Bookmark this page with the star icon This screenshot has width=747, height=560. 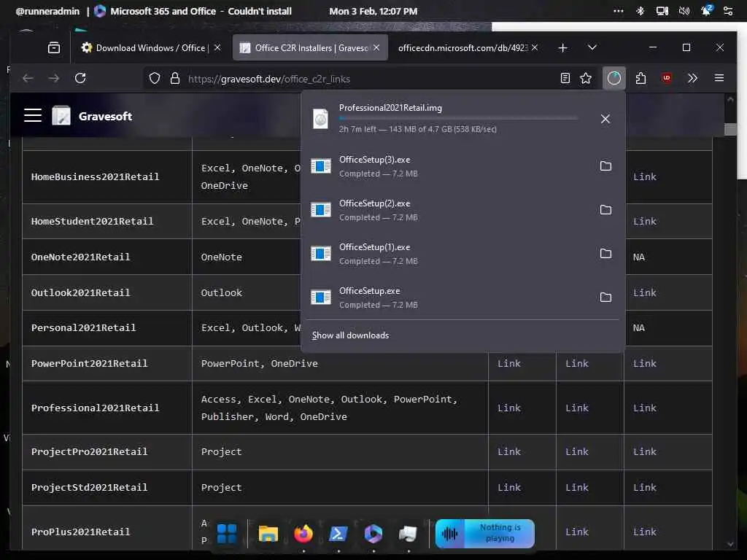[586, 79]
